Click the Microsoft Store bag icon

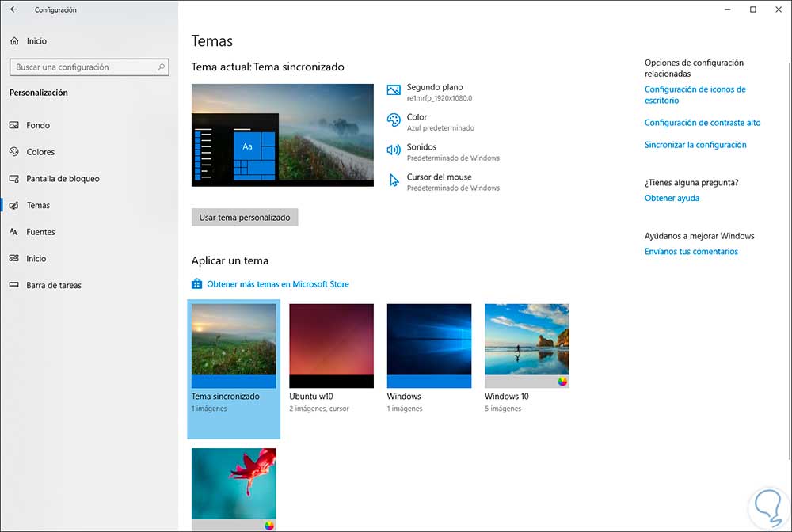(196, 284)
